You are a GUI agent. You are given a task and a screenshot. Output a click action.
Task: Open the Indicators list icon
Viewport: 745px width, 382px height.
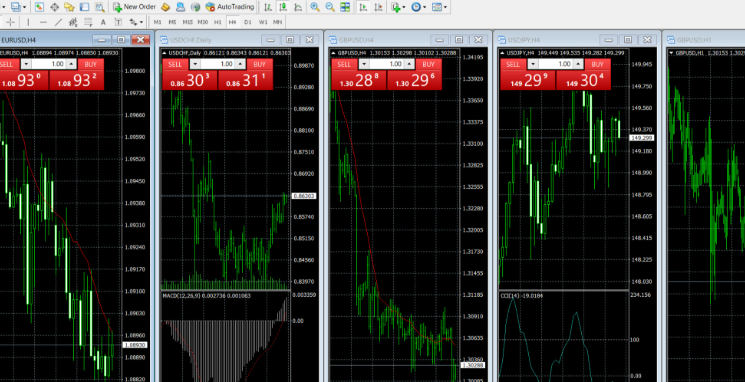click(x=395, y=7)
